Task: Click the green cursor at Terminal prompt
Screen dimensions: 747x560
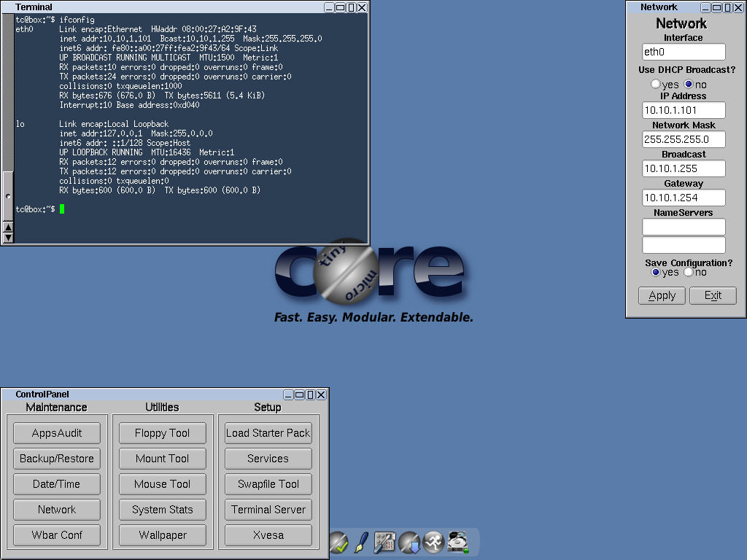Action: 62,209
